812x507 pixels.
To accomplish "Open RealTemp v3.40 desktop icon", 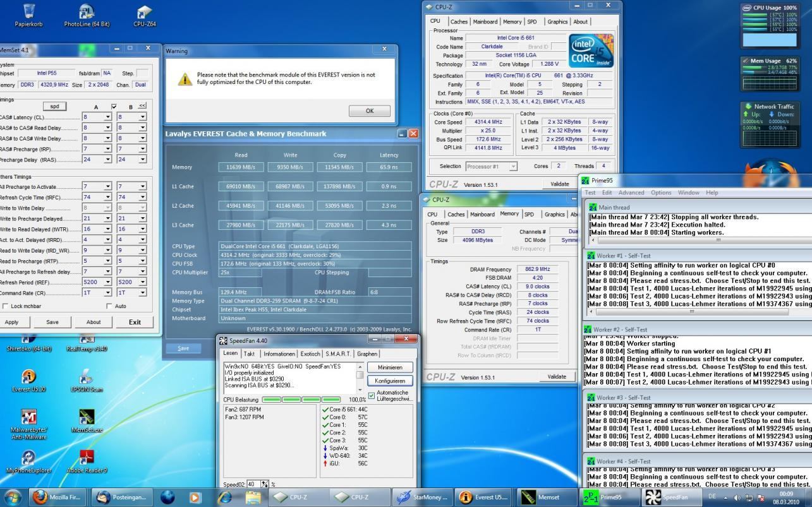I will (87, 341).
